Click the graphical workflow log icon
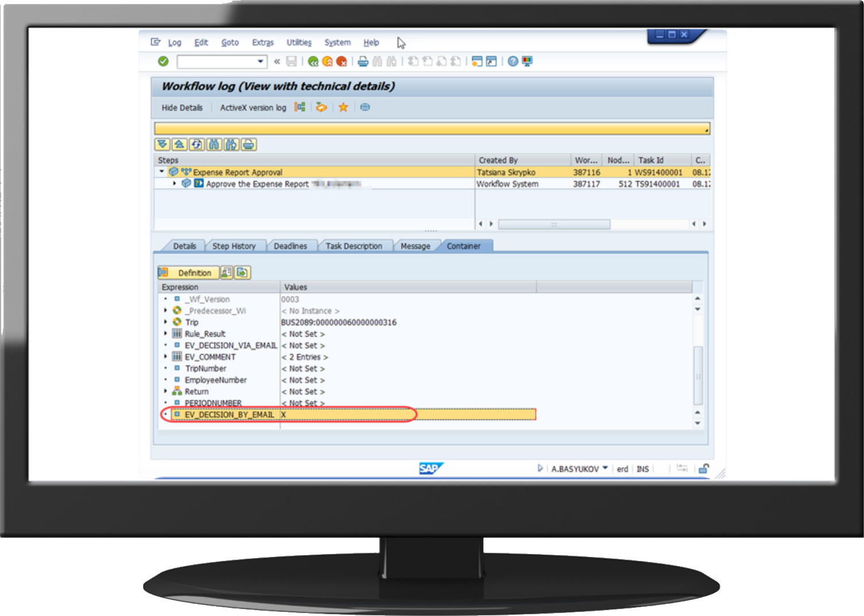Viewport: 864px width, 616px height. coord(300,107)
